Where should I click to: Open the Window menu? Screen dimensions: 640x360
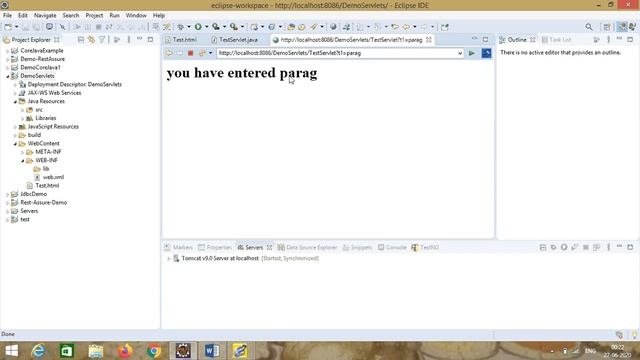click(x=136, y=15)
